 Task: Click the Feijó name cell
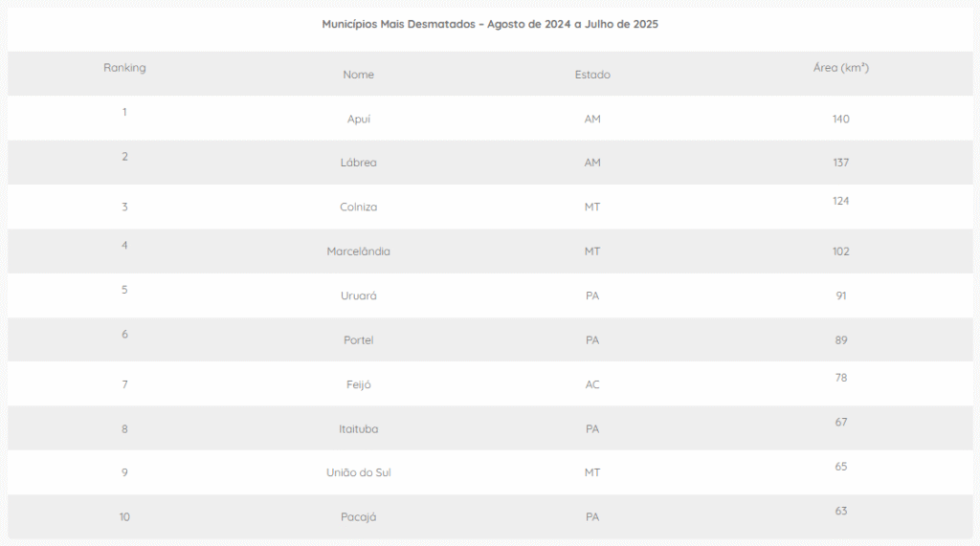[x=359, y=384]
